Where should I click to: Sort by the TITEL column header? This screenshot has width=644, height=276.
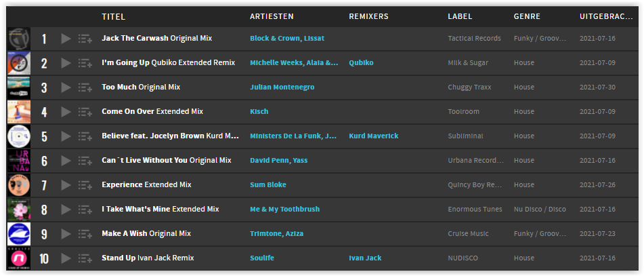pos(113,17)
